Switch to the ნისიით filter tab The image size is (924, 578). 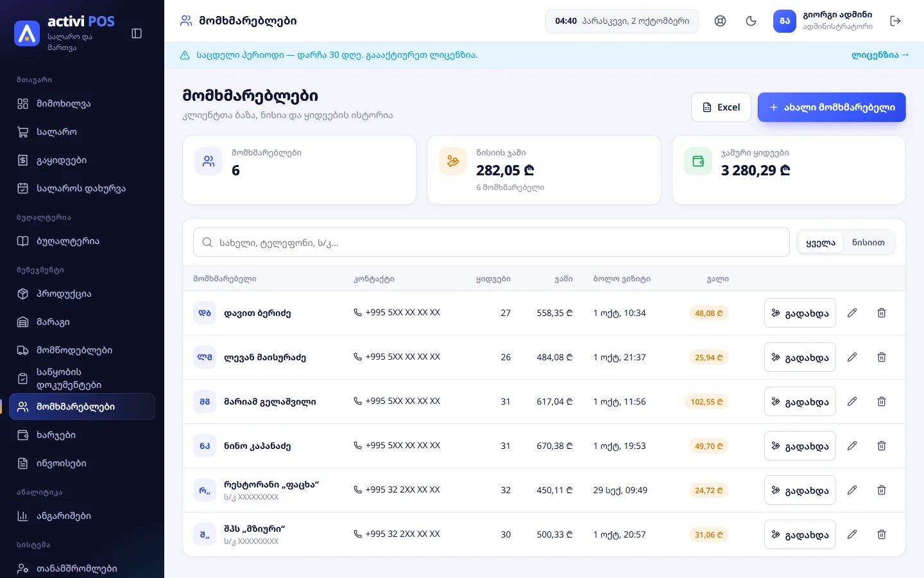(868, 243)
